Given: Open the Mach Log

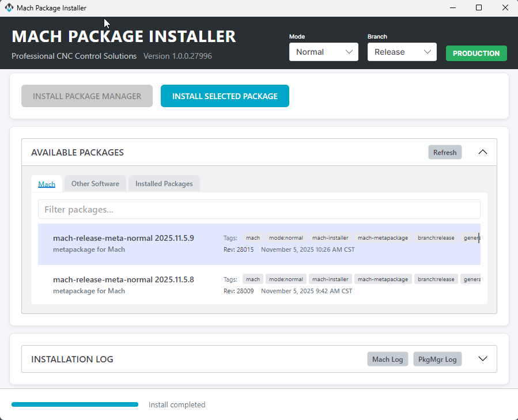Looking at the screenshot, I should pyautogui.click(x=388, y=359).
